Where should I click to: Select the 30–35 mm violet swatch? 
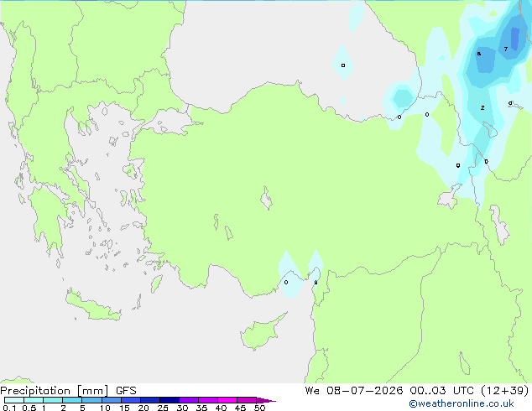click(x=189, y=400)
